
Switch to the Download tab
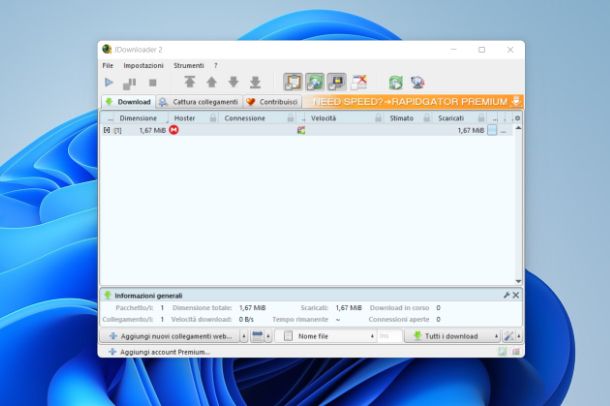[128, 102]
